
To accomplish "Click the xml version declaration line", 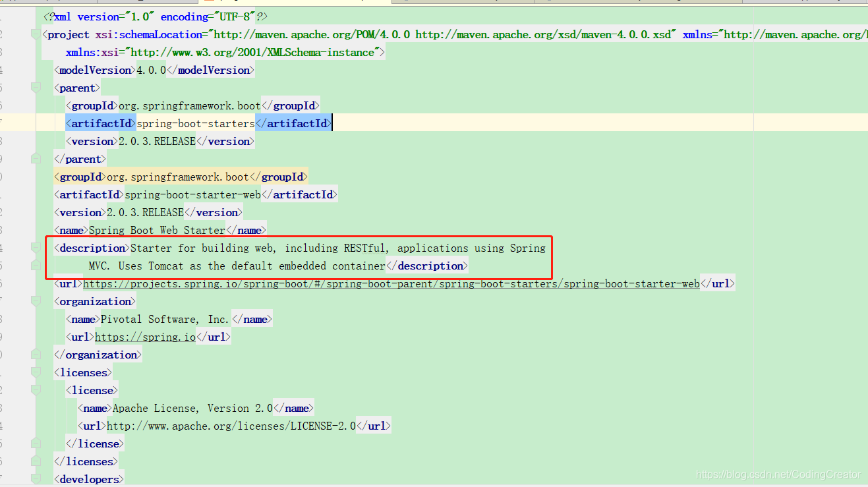I will click(155, 16).
